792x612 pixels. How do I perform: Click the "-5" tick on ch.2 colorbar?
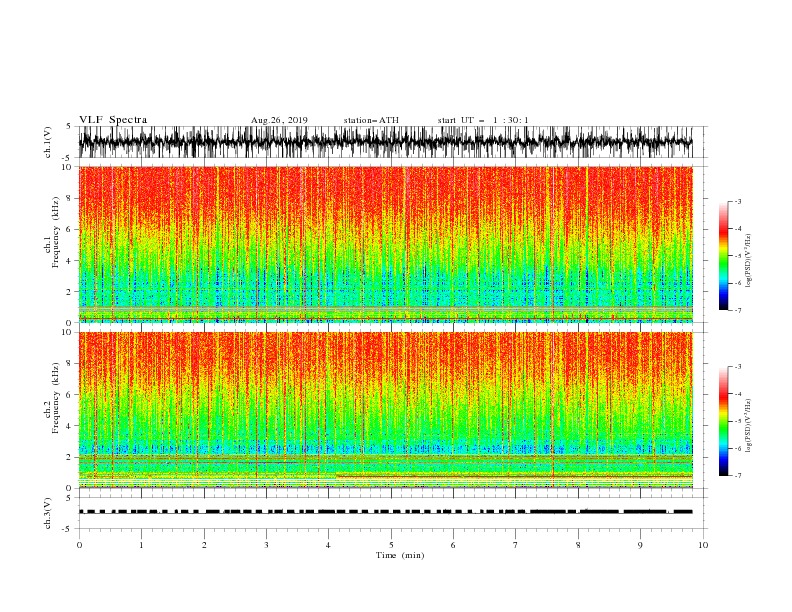tap(737, 421)
